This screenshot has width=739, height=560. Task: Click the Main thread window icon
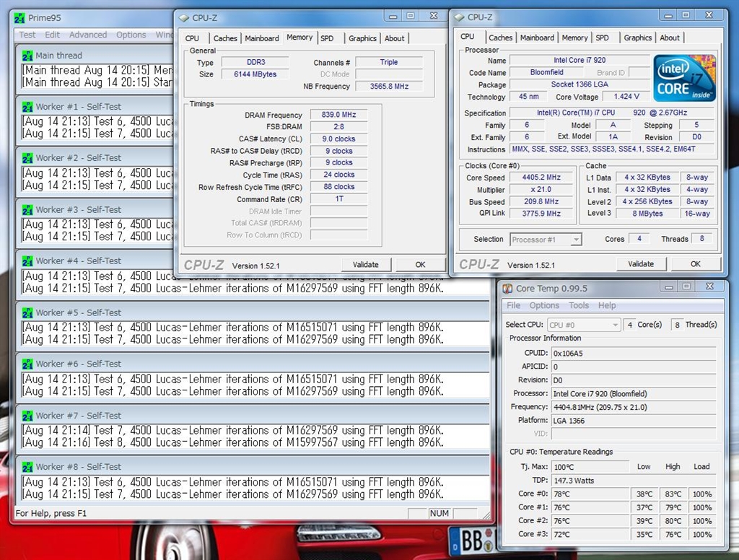27,56
